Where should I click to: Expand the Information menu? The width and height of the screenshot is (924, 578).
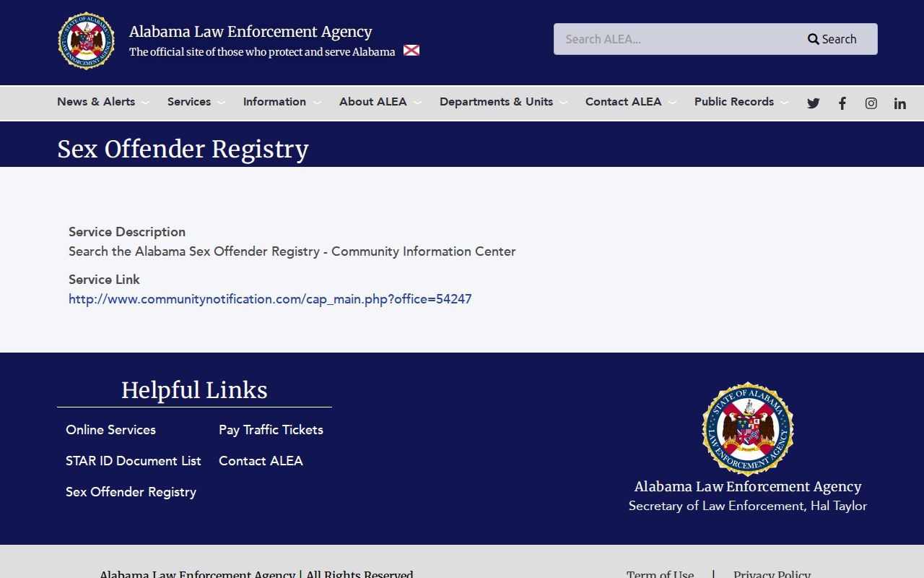282,102
